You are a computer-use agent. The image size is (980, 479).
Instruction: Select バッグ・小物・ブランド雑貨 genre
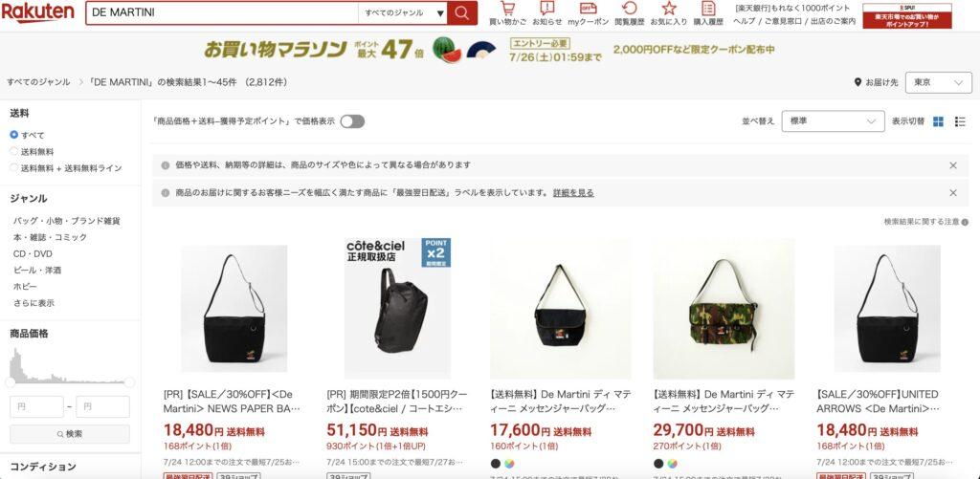[67, 221]
